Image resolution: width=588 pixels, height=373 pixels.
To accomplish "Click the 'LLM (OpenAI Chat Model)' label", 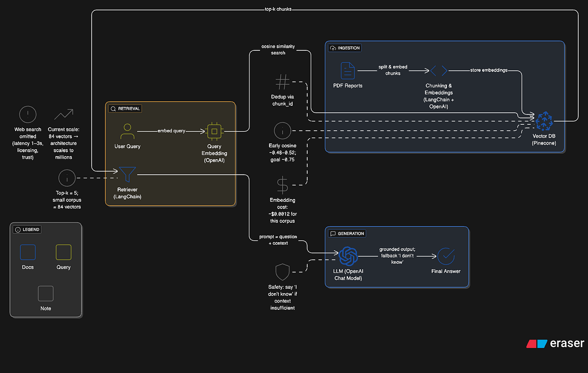I will 348,275.
